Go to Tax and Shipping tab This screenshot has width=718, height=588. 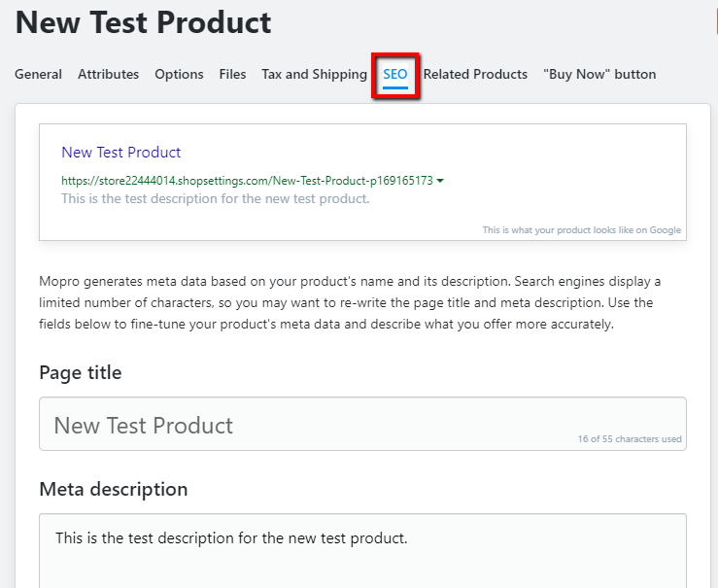coord(315,74)
